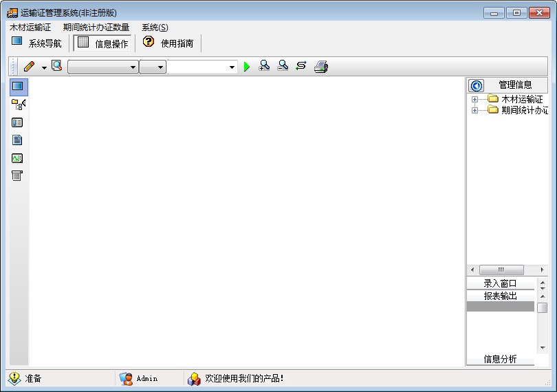557x392 pixels.
Task: Click the tree horizontal scrollbar left arrow
Action: [x=472, y=270]
